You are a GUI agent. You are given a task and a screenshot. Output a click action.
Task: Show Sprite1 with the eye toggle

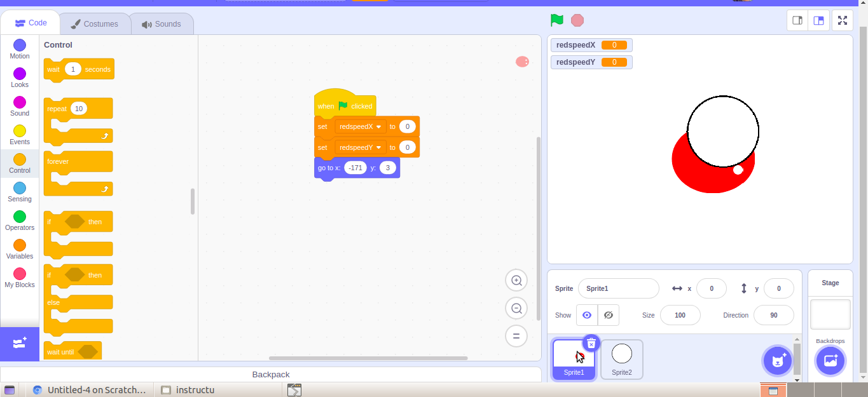(586, 314)
